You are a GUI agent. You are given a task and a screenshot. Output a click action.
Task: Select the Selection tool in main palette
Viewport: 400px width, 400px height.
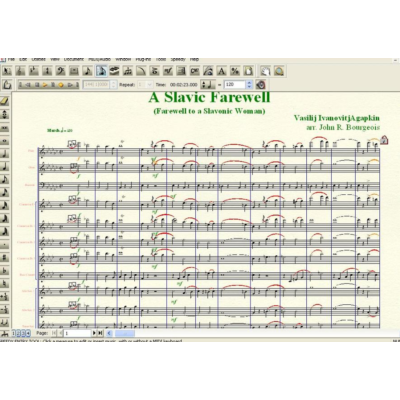pos(7,71)
